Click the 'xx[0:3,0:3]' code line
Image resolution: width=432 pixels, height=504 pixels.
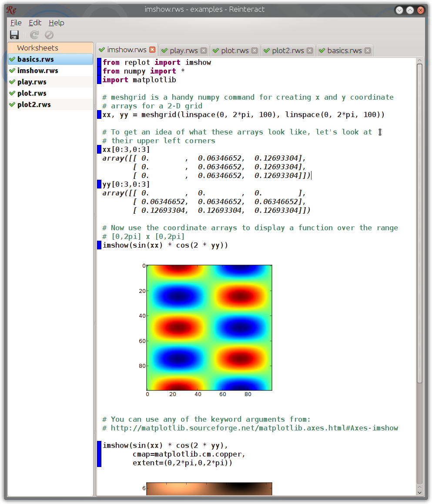126,149
